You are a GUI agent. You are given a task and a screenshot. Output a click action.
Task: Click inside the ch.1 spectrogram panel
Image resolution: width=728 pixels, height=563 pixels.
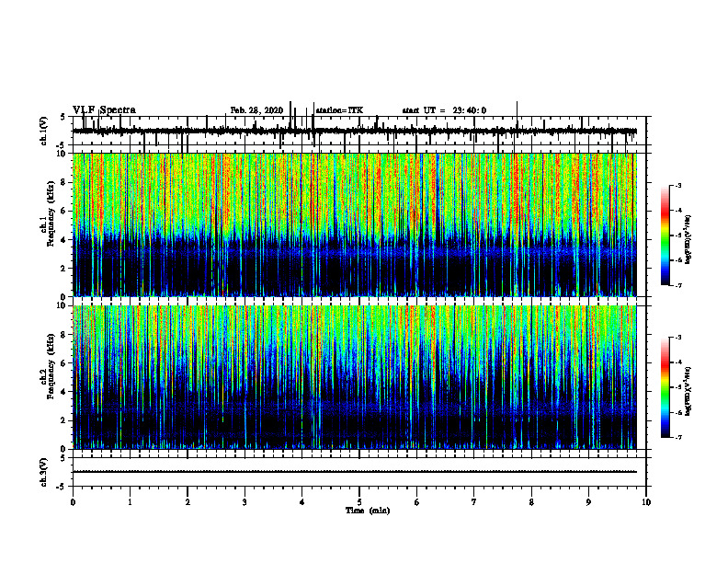click(355, 224)
